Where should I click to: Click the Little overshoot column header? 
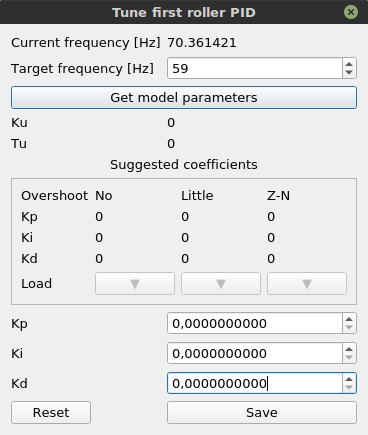tap(197, 196)
